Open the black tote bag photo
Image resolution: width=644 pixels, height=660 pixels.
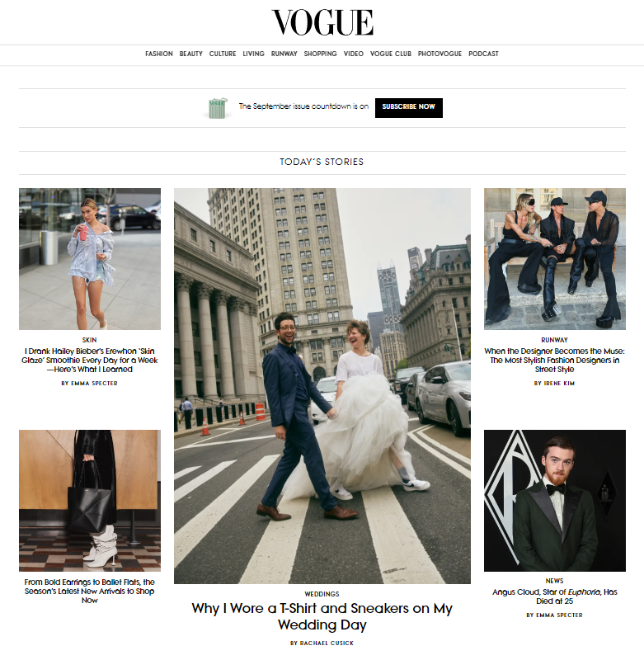coord(90,501)
